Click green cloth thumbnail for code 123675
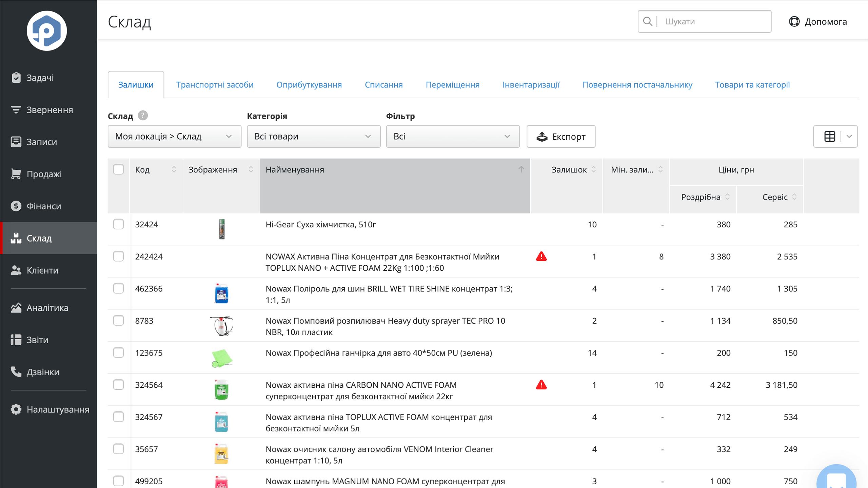The width and height of the screenshot is (868, 488). (222, 358)
